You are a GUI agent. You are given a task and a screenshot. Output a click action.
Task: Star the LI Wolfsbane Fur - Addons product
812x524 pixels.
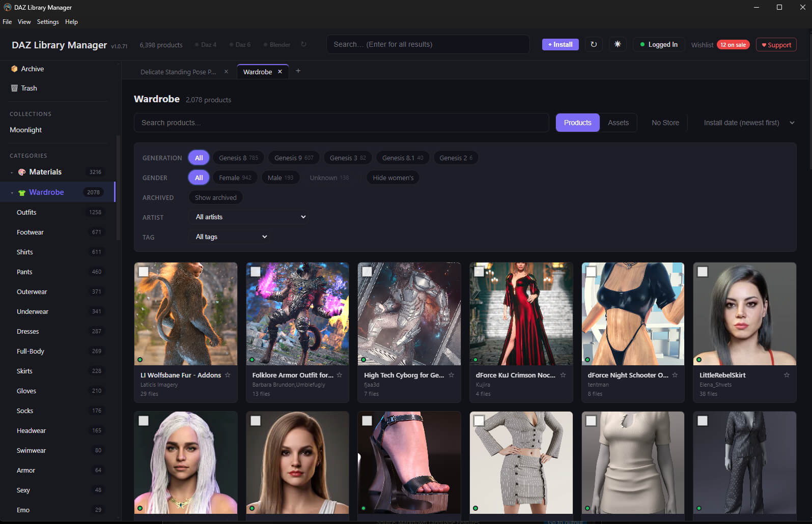[228, 375]
